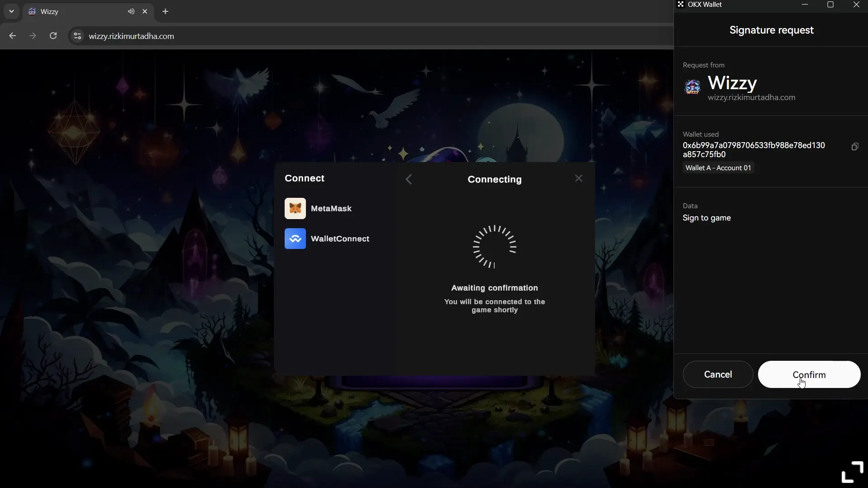
Task: Click the Wizzy logo in signature request
Action: 692,87
